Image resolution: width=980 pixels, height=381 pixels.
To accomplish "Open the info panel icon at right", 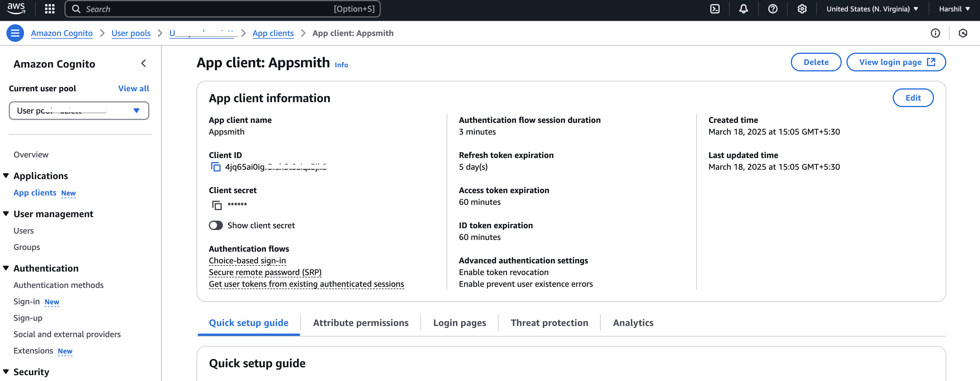I will (935, 33).
